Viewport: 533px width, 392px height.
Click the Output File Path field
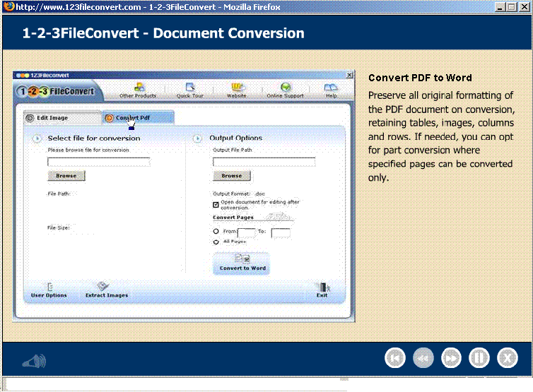click(x=264, y=162)
